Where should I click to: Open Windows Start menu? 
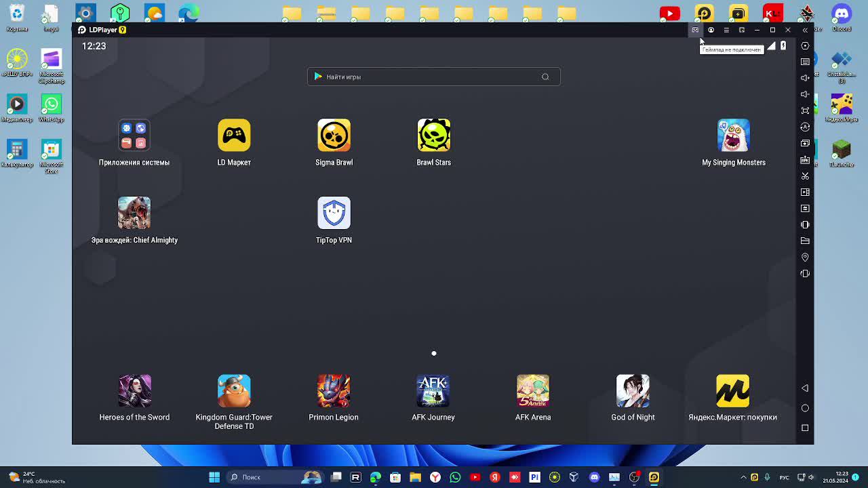coord(214,477)
